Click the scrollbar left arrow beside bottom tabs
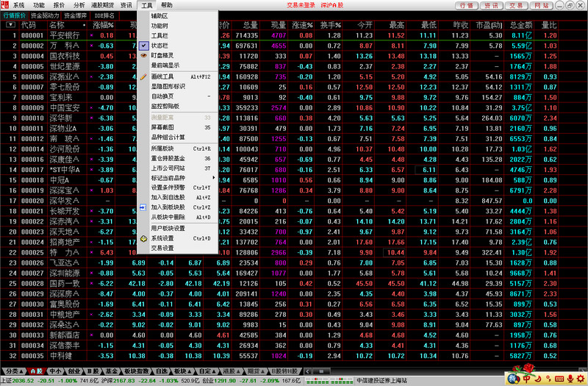This screenshot has height=386, width=588. point(307,371)
